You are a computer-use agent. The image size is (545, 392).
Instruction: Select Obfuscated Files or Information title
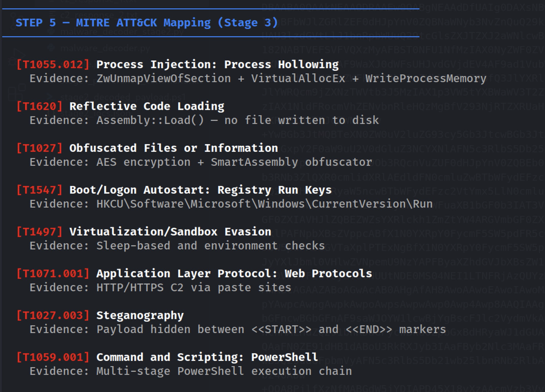click(x=174, y=148)
